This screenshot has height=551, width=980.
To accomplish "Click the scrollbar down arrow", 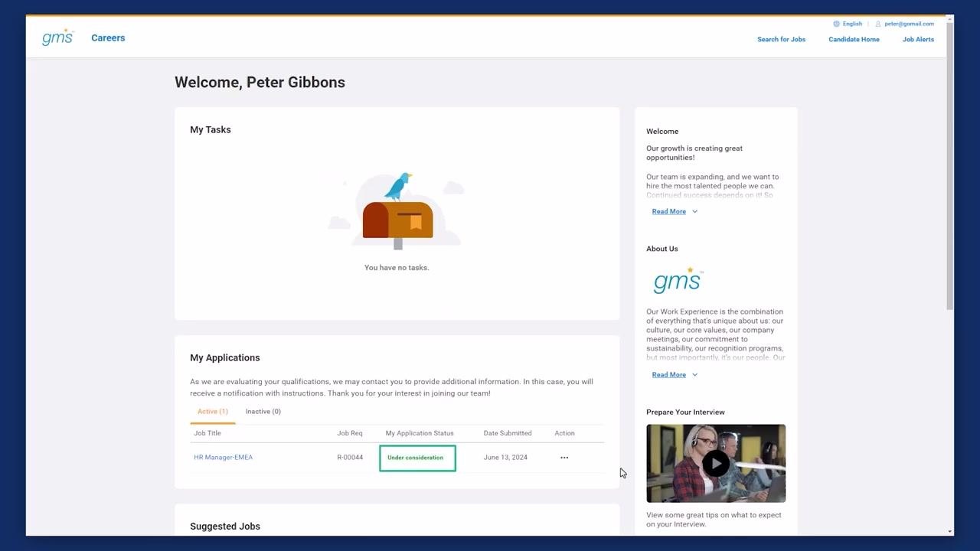I will coord(950,531).
